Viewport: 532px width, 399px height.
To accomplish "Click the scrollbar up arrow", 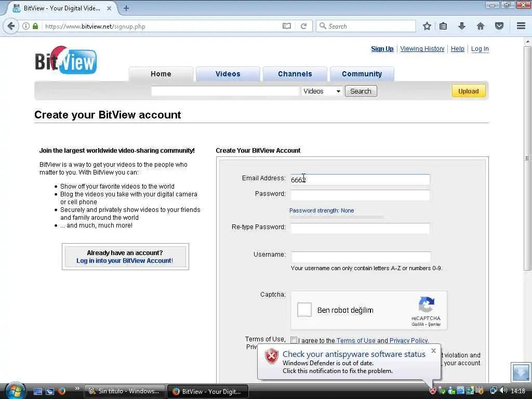I will tap(527, 42).
